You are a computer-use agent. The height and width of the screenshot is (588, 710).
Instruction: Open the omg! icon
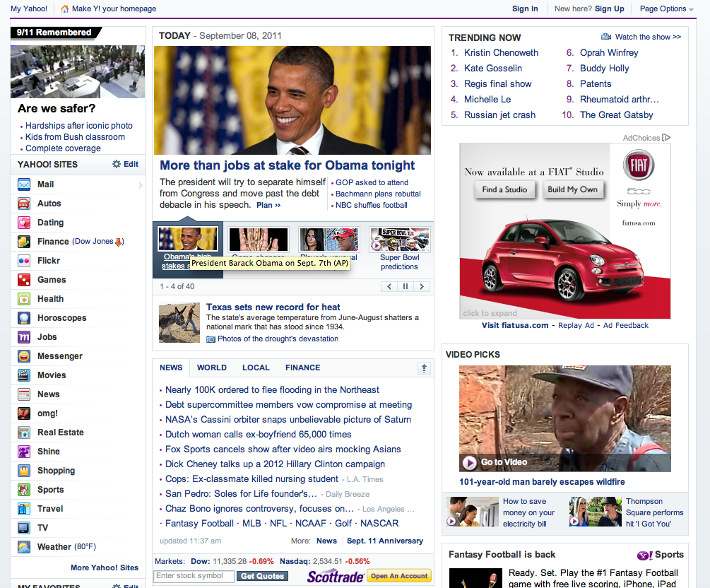(x=24, y=413)
